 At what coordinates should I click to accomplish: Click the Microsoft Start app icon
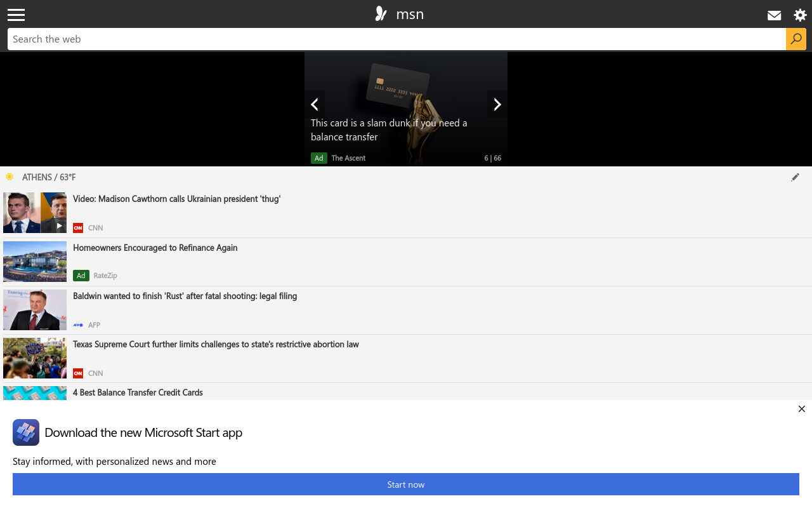[26, 432]
